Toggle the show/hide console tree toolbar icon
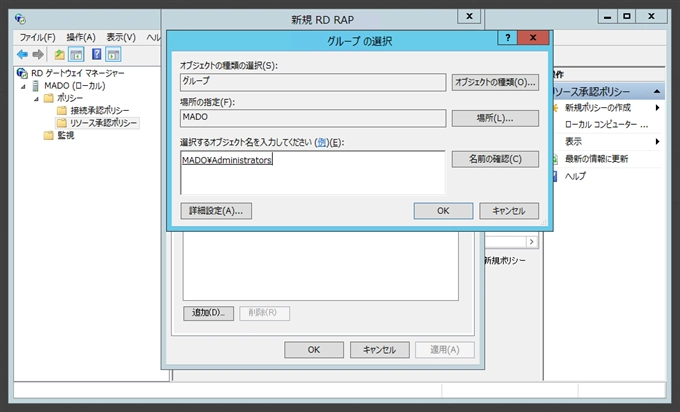Image resolution: width=680 pixels, height=412 pixels. coord(77,54)
